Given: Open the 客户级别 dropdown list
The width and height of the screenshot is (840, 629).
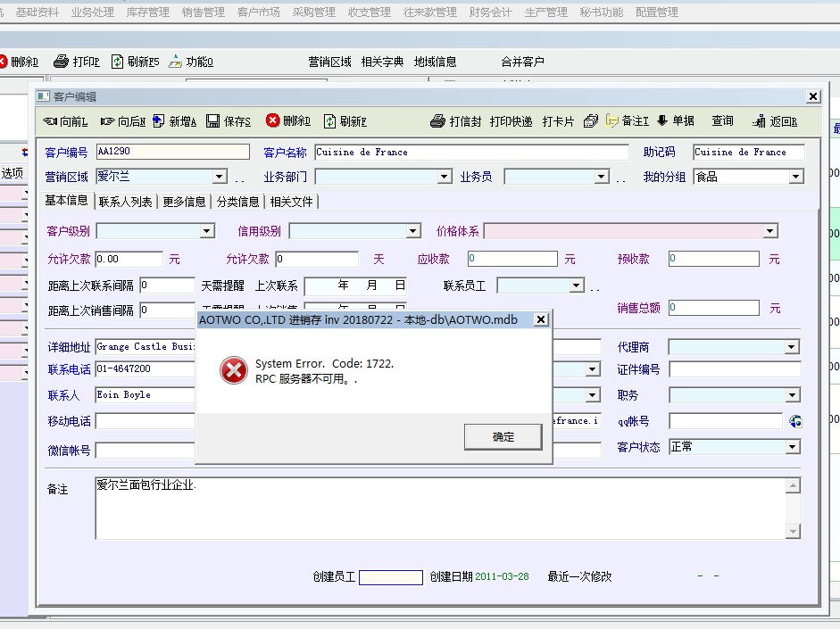Looking at the screenshot, I should pyautogui.click(x=207, y=231).
